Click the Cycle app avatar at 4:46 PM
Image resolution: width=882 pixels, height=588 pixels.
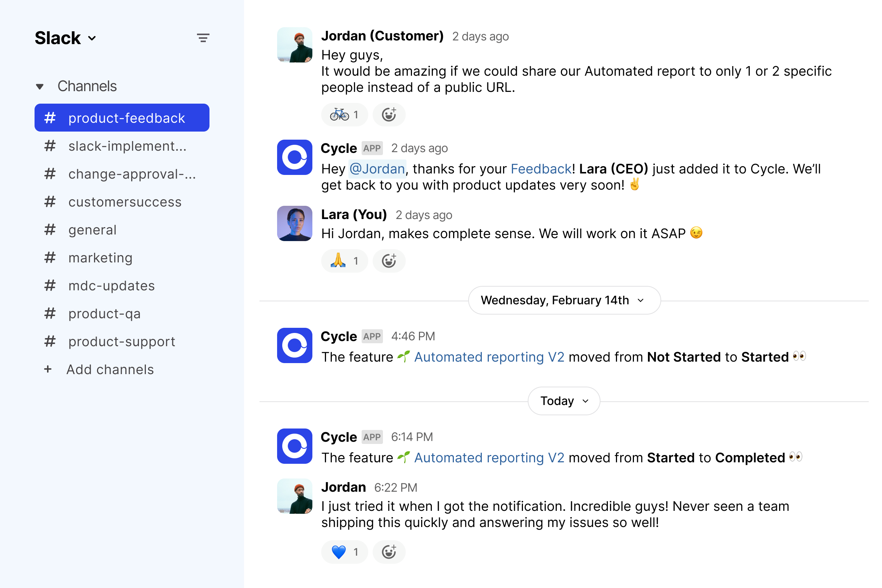pos(295,345)
